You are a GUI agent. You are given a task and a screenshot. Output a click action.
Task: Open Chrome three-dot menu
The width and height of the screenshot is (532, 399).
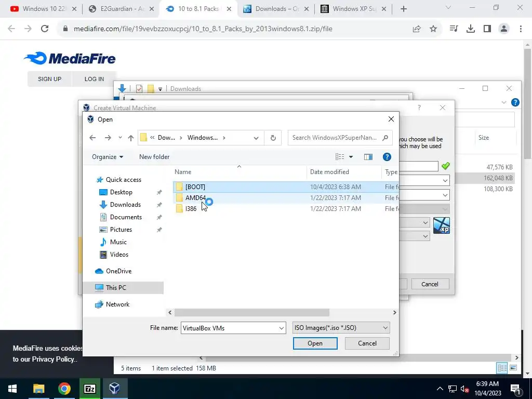click(521, 29)
